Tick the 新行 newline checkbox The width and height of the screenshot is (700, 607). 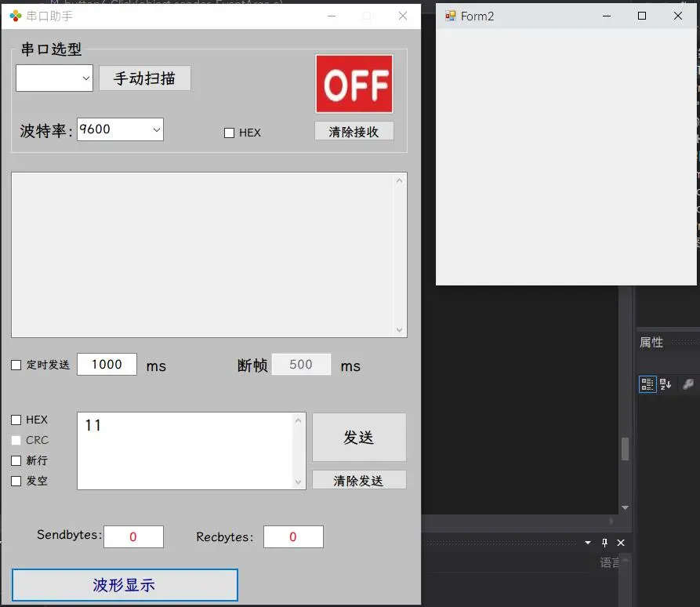click(16, 460)
